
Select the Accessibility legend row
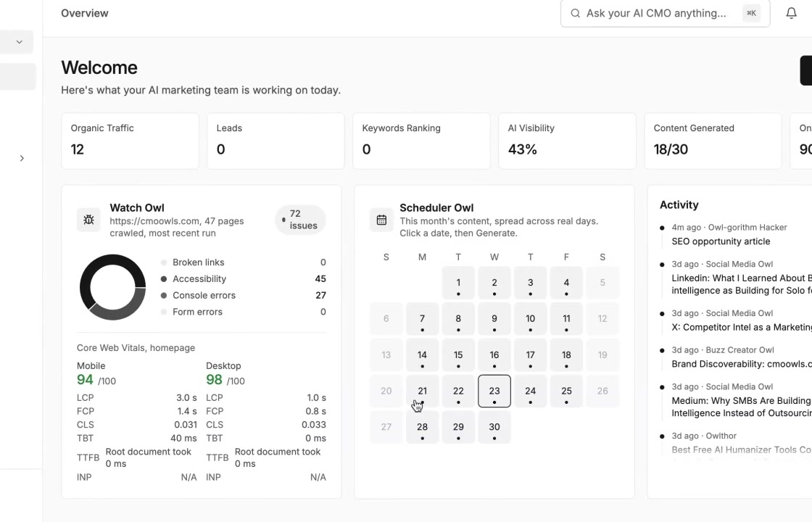pyautogui.click(x=244, y=278)
